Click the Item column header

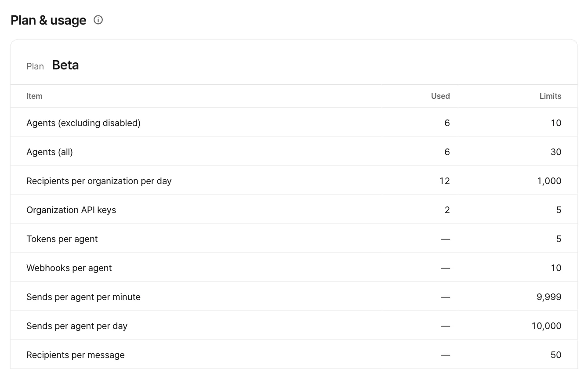[x=34, y=96]
